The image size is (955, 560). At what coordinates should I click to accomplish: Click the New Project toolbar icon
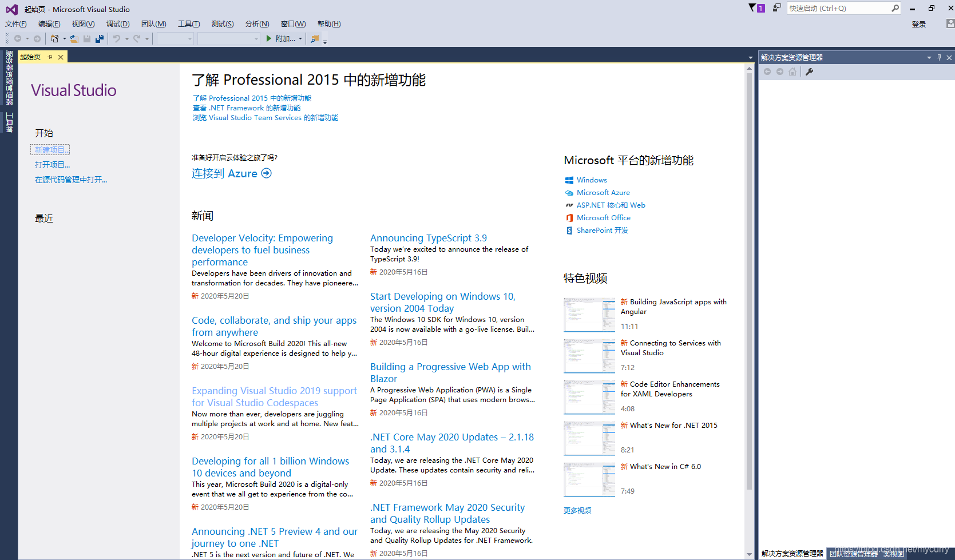point(54,38)
